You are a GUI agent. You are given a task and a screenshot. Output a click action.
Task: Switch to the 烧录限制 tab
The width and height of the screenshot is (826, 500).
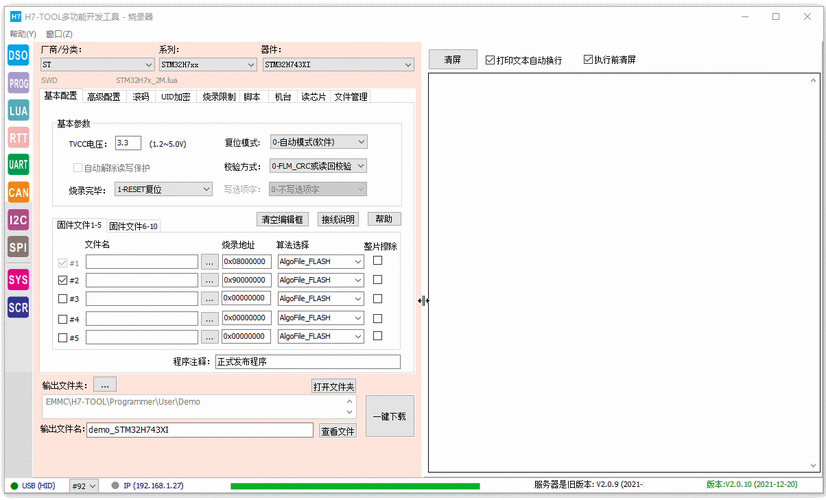(219, 97)
